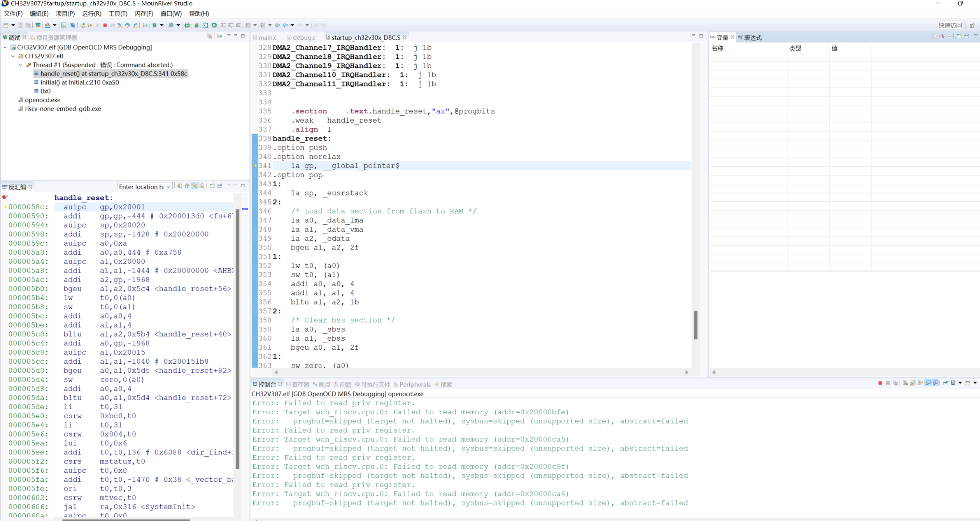Switch to the 寄存器 tab
The width and height of the screenshot is (980, 521).
click(298, 385)
